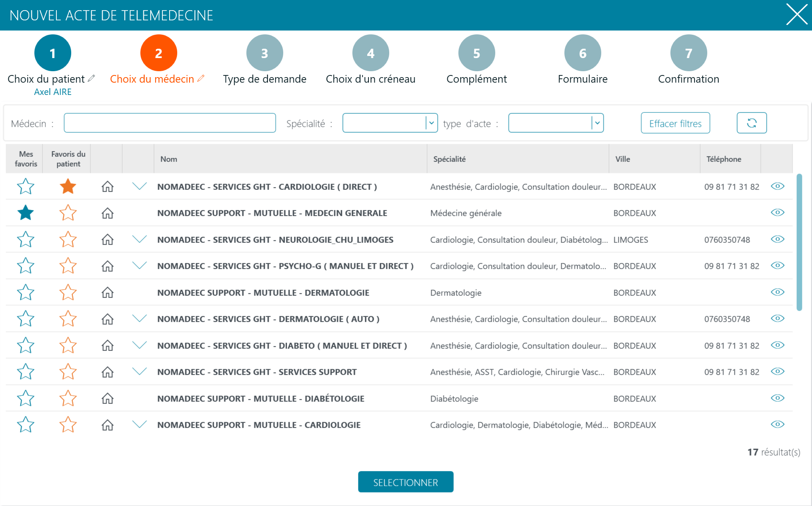Mark PSYCHO-G as patient favorite star
The width and height of the screenshot is (812, 506).
68,266
